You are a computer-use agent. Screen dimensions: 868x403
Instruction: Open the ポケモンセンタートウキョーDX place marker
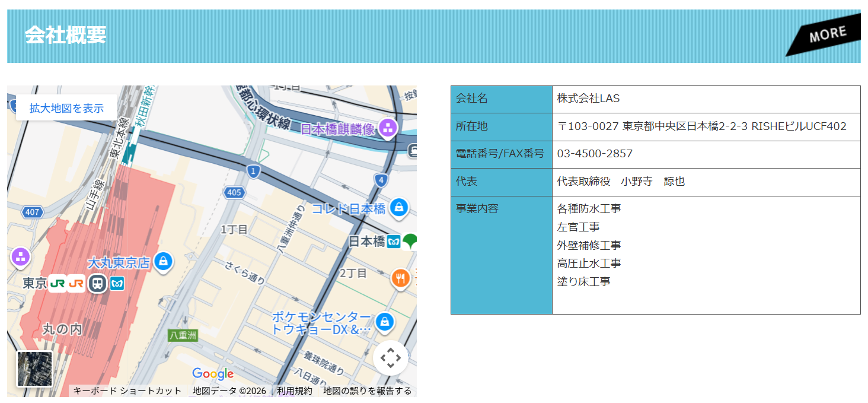[x=386, y=322]
